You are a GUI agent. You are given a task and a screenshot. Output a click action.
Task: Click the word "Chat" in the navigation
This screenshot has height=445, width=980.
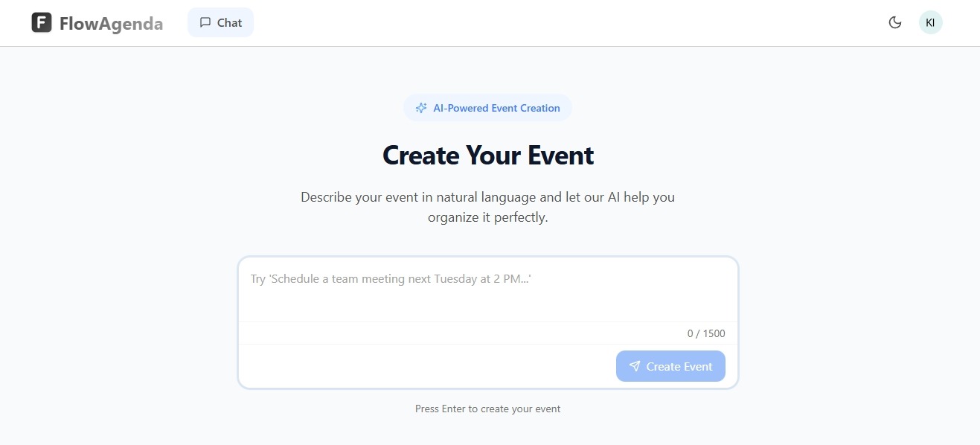point(229,22)
